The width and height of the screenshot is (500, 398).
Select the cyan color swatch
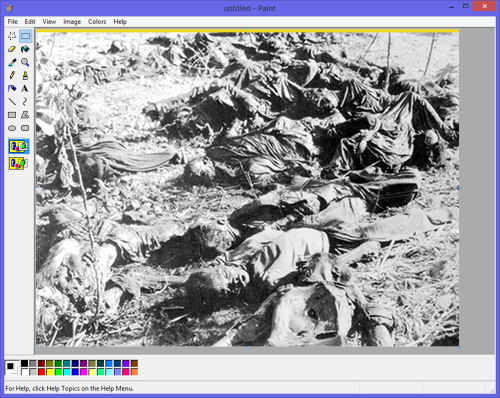[67, 372]
